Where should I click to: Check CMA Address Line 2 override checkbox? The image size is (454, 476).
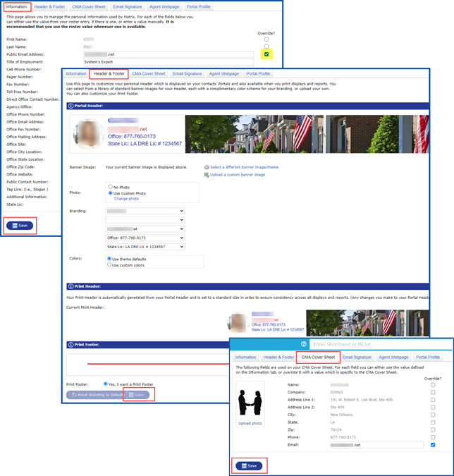[x=433, y=408]
